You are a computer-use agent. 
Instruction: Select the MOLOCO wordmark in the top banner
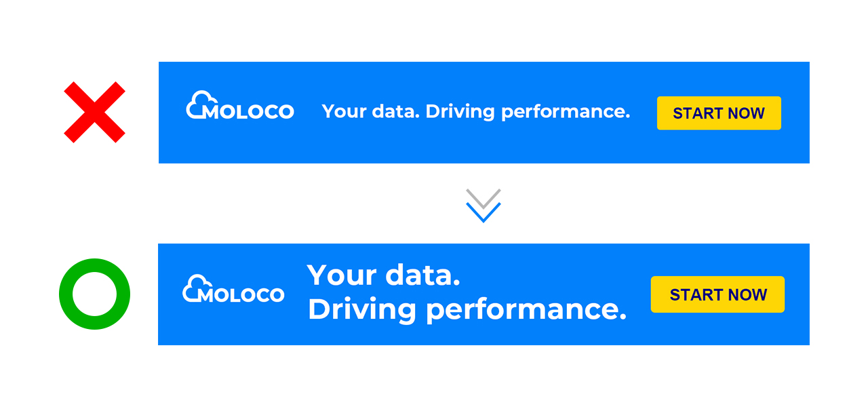[x=248, y=112]
